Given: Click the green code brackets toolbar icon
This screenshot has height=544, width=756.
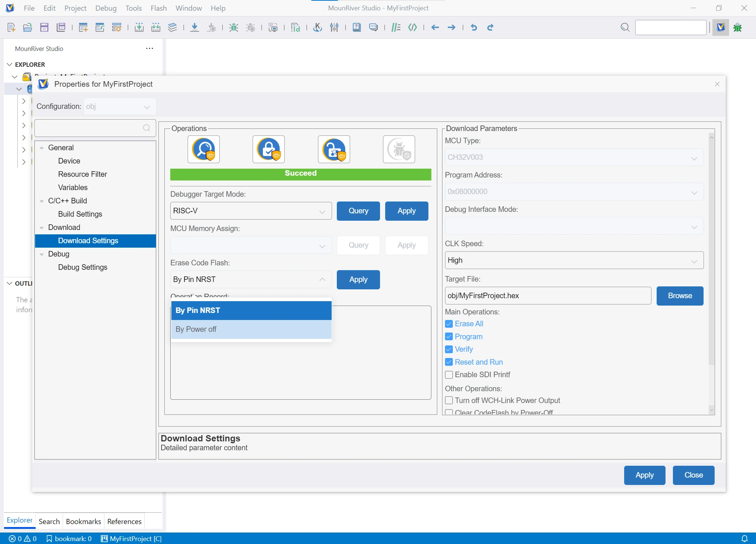Looking at the screenshot, I should click(x=413, y=27).
